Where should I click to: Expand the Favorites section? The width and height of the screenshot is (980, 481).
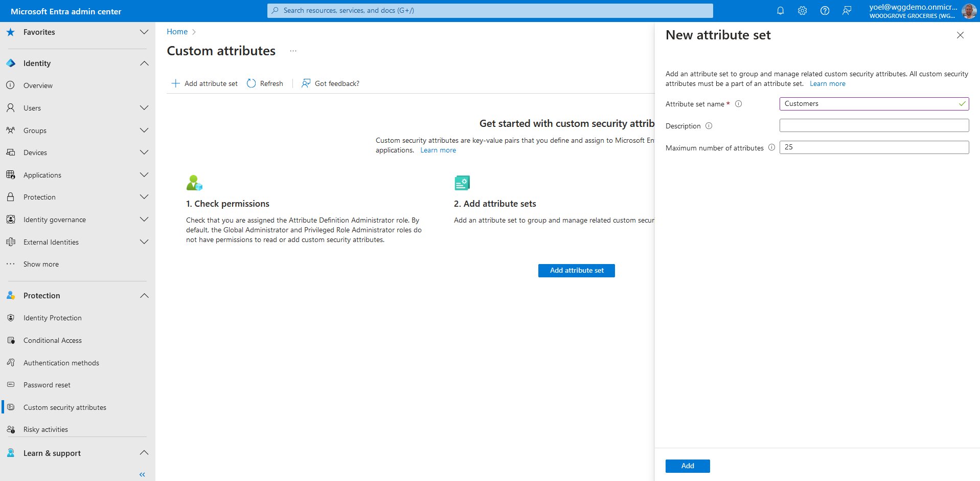pyautogui.click(x=144, y=32)
